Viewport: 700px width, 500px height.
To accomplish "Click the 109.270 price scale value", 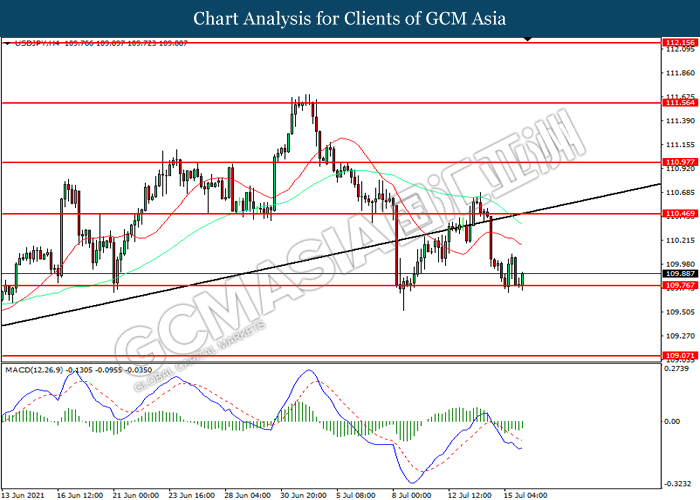I will pos(680,336).
